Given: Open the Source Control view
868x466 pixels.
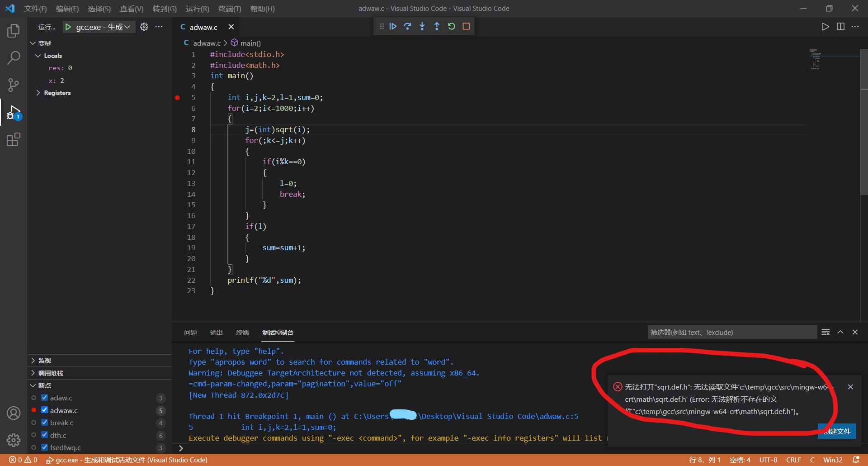Looking at the screenshot, I should click(14, 85).
